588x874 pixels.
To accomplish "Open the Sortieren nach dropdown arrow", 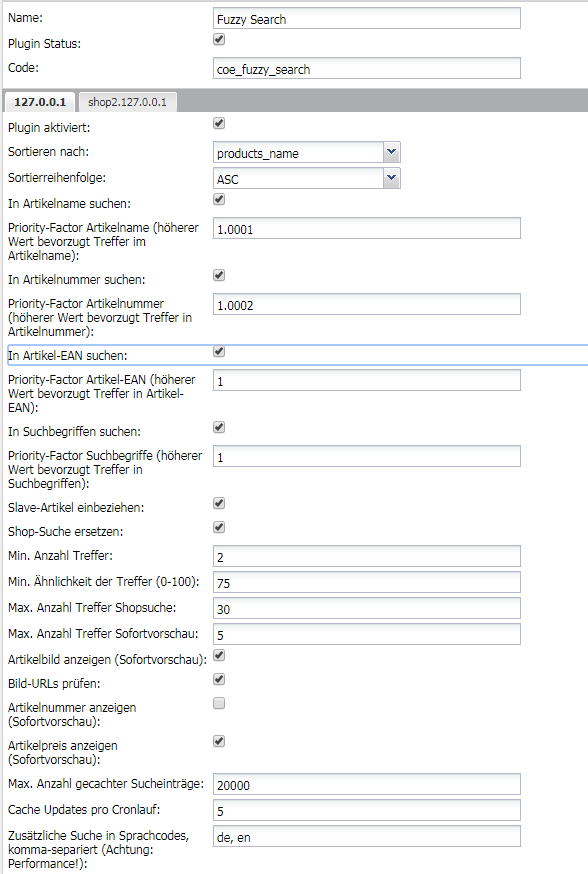I will [x=391, y=152].
